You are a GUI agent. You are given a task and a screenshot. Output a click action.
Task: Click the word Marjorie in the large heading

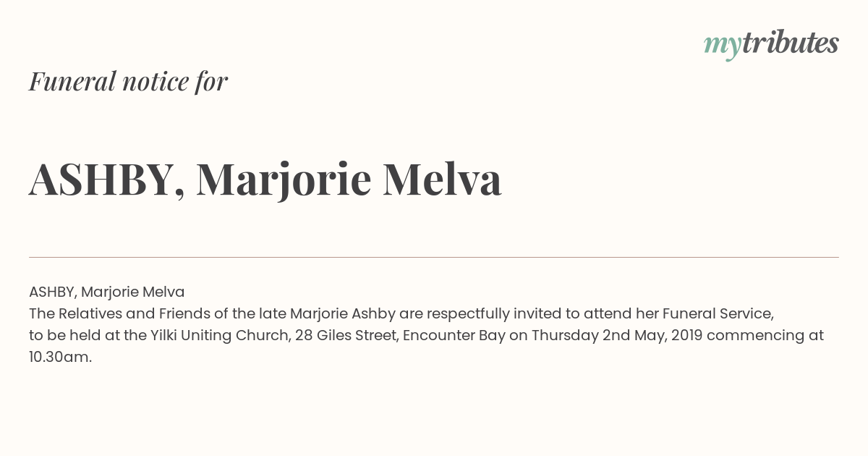(x=284, y=181)
